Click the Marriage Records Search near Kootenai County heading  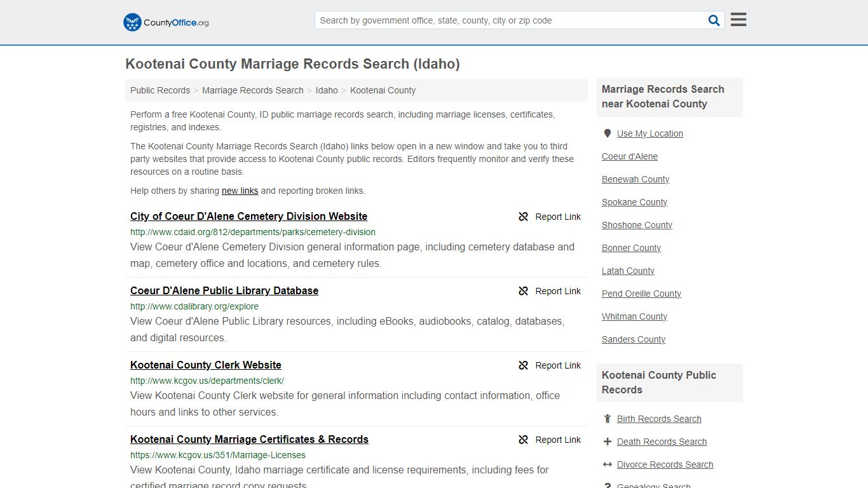[x=663, y=97]
